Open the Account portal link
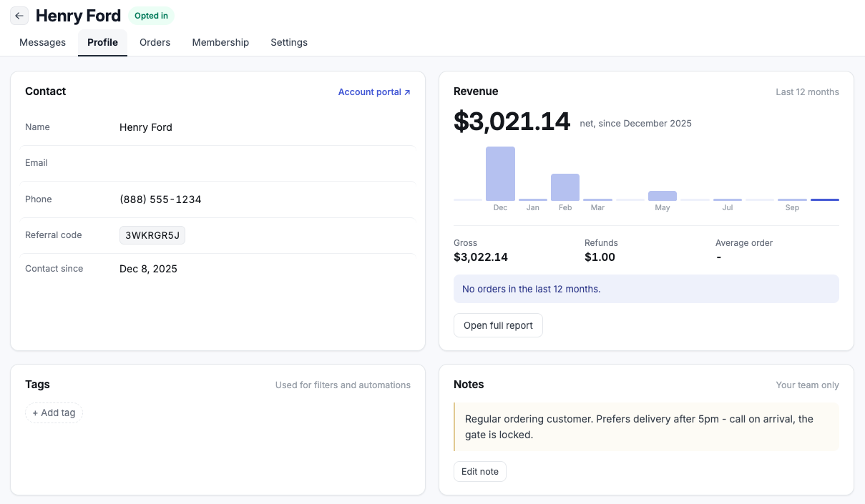865x504 pixels. click(374, 92)
